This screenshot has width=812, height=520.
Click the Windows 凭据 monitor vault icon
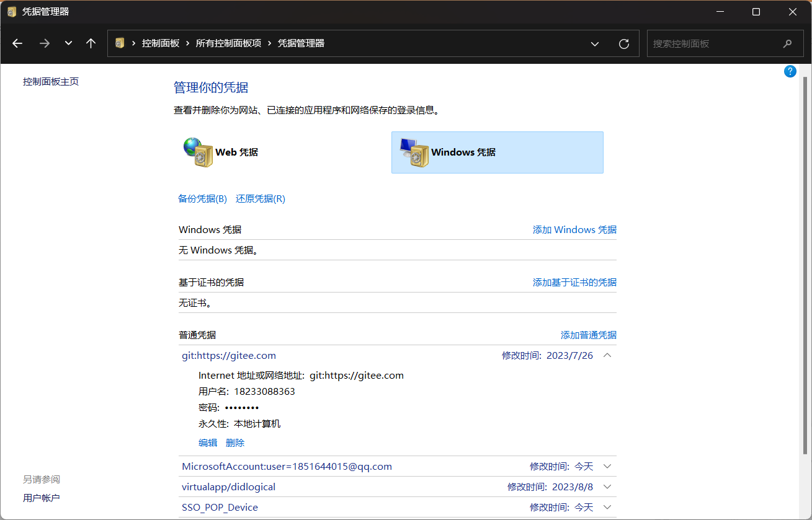click(x=414, y=152)
